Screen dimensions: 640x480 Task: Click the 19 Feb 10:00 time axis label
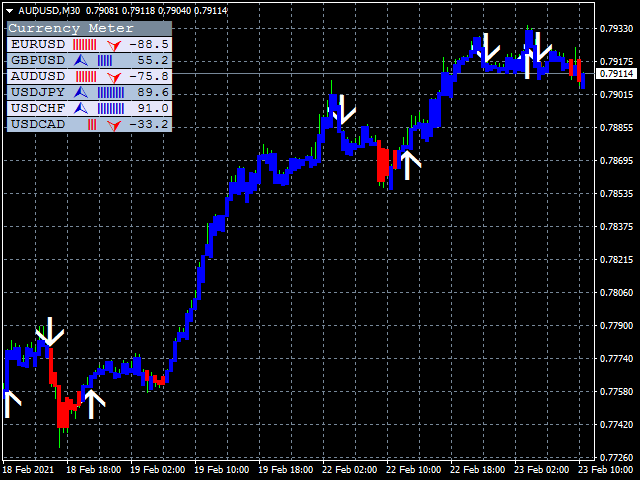coord(222,470)
